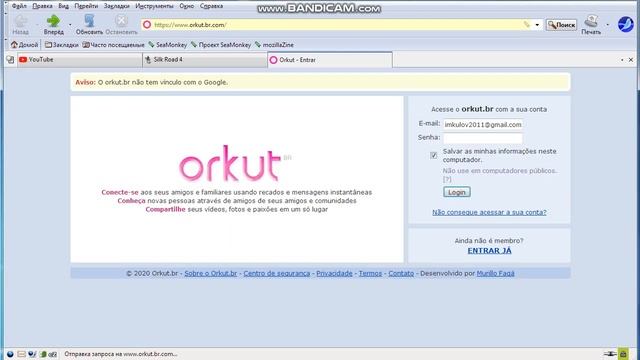Select the Orkut - Entrar tab
This screenshot has height=360, width=640.
(330, 60)
